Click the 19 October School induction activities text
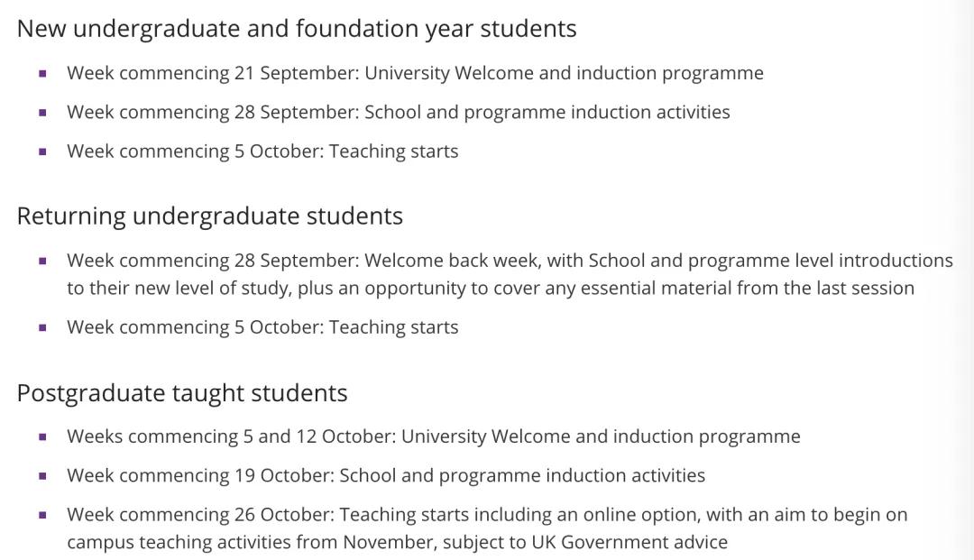974x560 pixels. (386, 475)
